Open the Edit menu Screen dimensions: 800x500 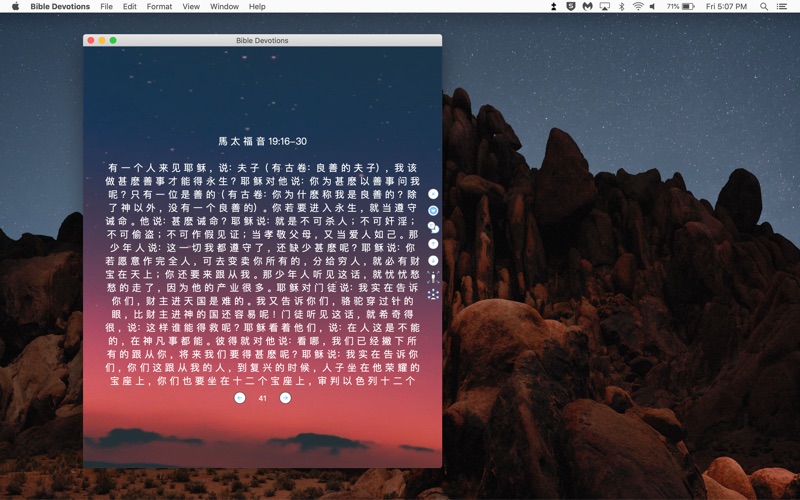(130, 6)
